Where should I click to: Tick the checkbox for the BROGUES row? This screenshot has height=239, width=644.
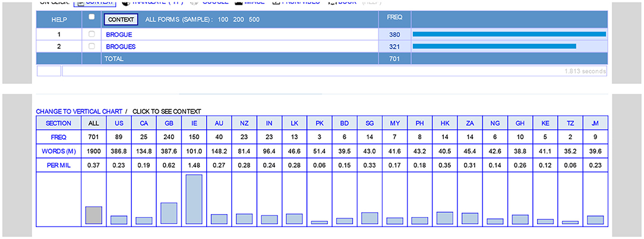coord(91,46)
